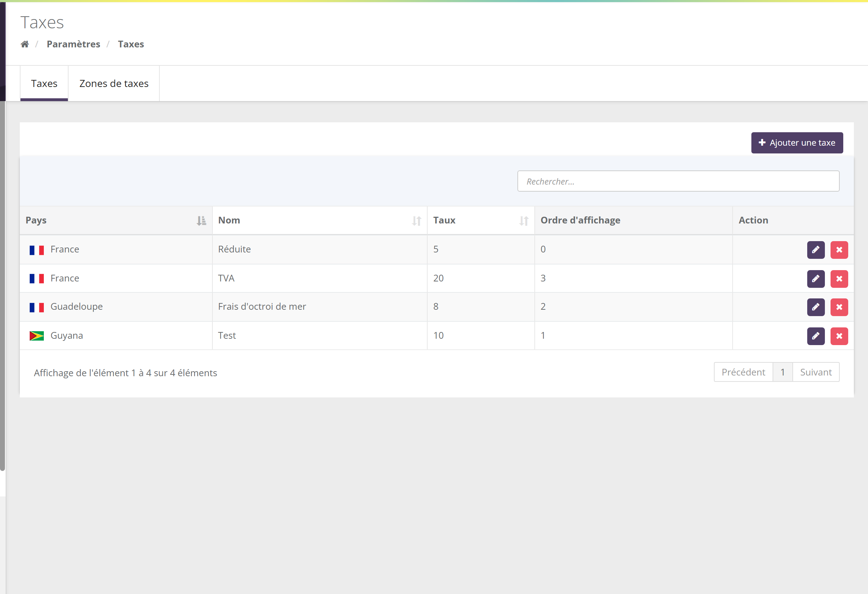The image size is (868, 594).
Task: Click the flag in the Réduite row
Action: 37,250
